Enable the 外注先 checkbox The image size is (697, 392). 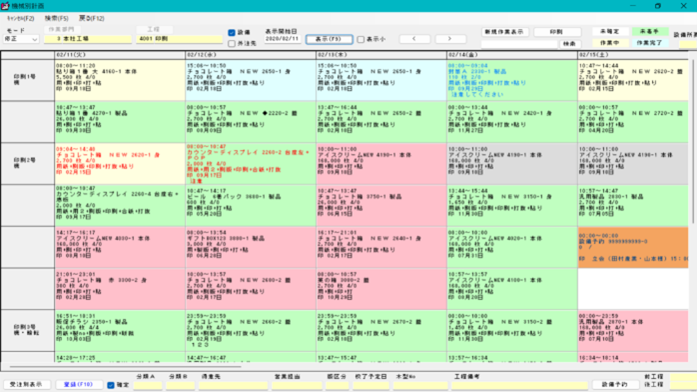[x=232, y=44]
